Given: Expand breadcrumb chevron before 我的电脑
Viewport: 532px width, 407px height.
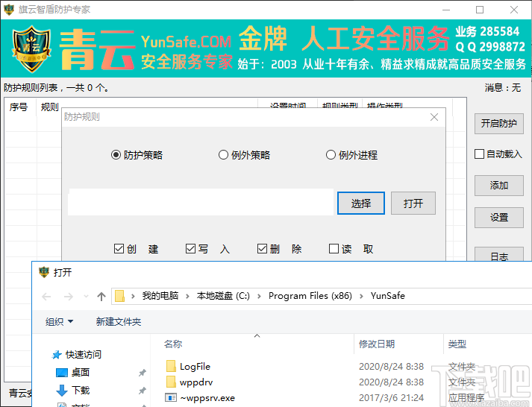Looking at the screenshot, I should click(133, 296).
